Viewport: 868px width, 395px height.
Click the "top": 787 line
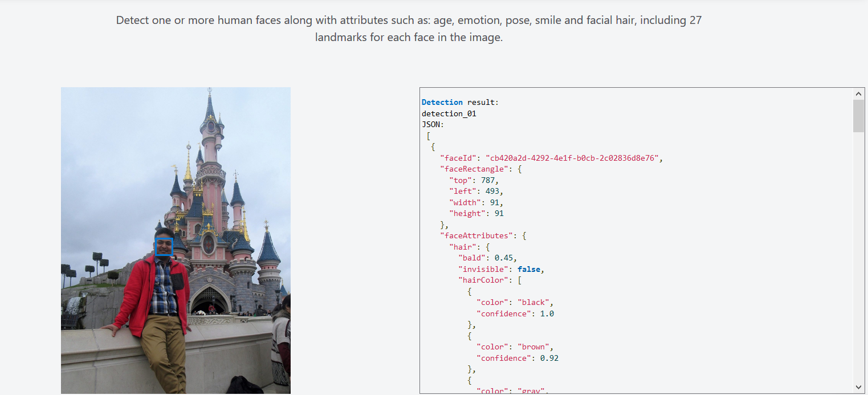[x=474, y=180]
